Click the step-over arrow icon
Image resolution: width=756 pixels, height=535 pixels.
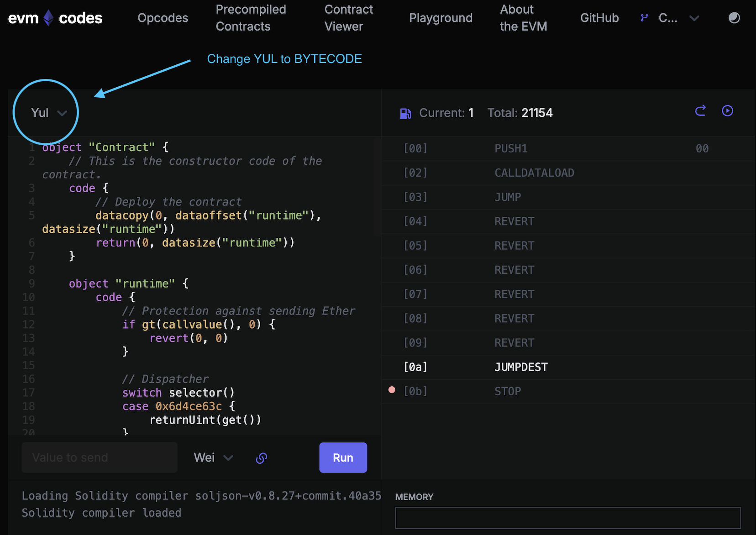(x=700, y=111)
